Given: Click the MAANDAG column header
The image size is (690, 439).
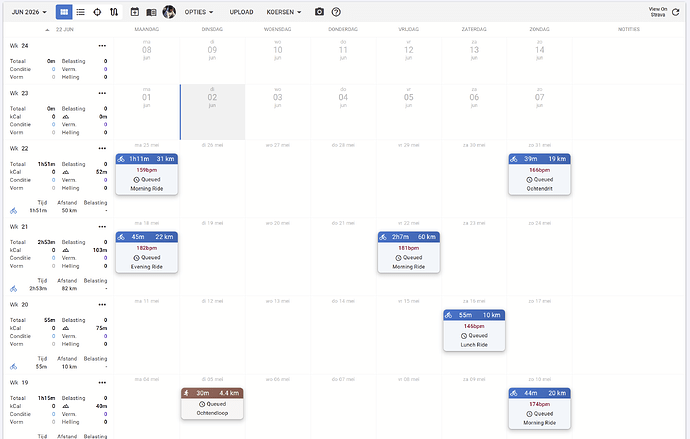Looking at the screenshot, I should point(147,29).
